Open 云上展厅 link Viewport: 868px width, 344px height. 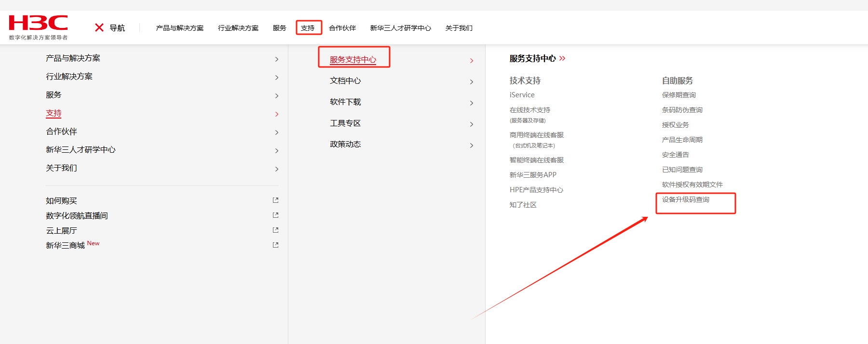pos(61,231)
